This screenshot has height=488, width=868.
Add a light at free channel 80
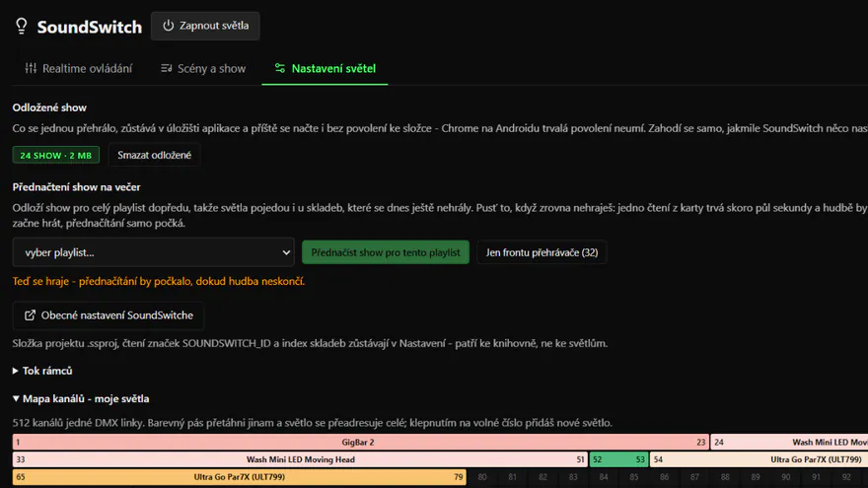(x=482, y=477)
